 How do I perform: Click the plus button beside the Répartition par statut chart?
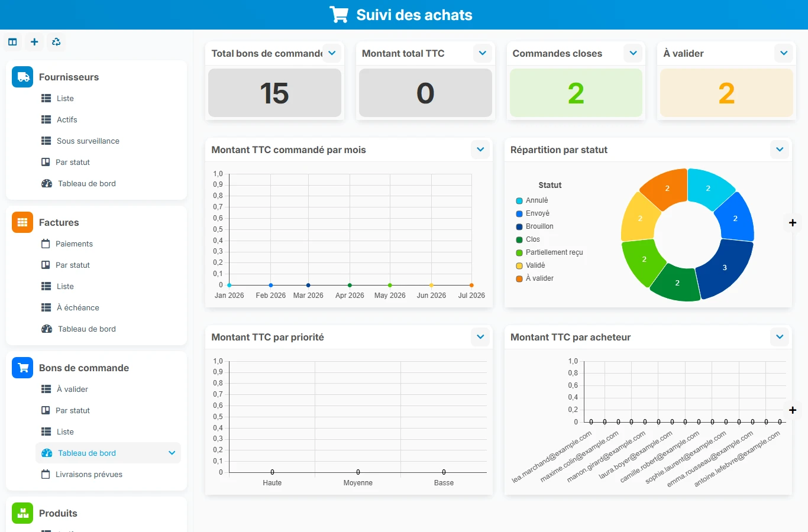point(793,223)
